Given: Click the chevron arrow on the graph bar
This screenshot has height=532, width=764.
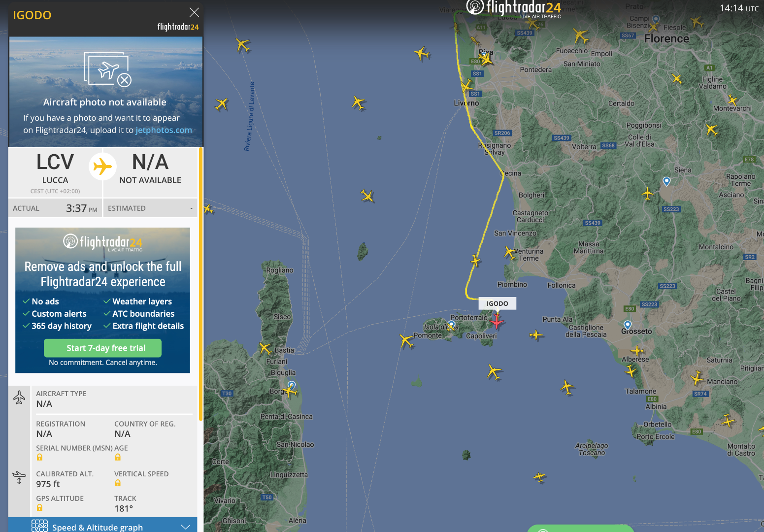Looking at the screenshot, I should (x=185, y=527).
